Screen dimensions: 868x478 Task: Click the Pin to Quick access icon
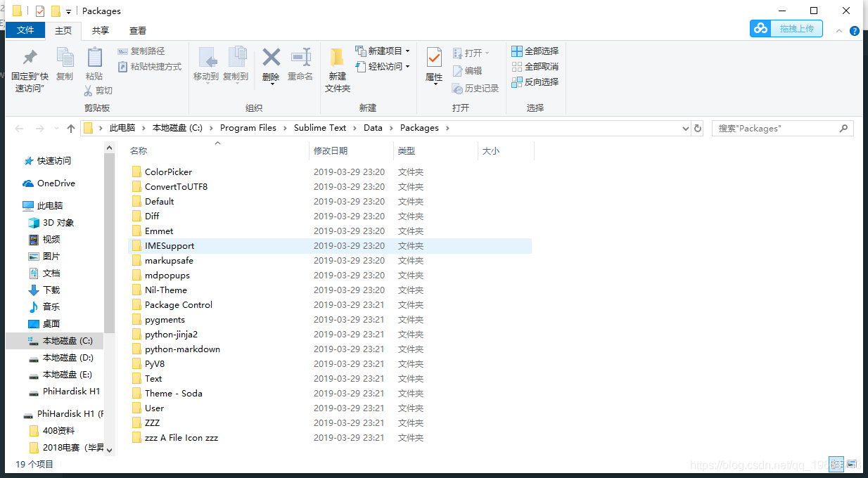click(x=30, y=58)
